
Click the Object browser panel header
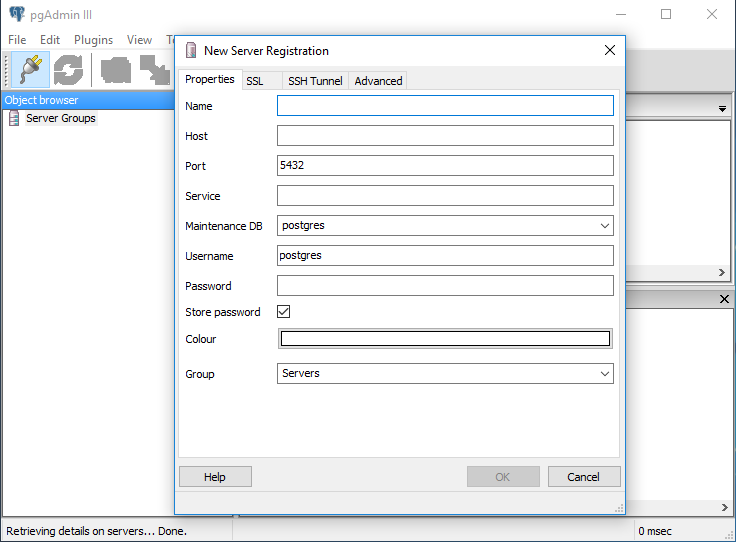tap(88, 100)
